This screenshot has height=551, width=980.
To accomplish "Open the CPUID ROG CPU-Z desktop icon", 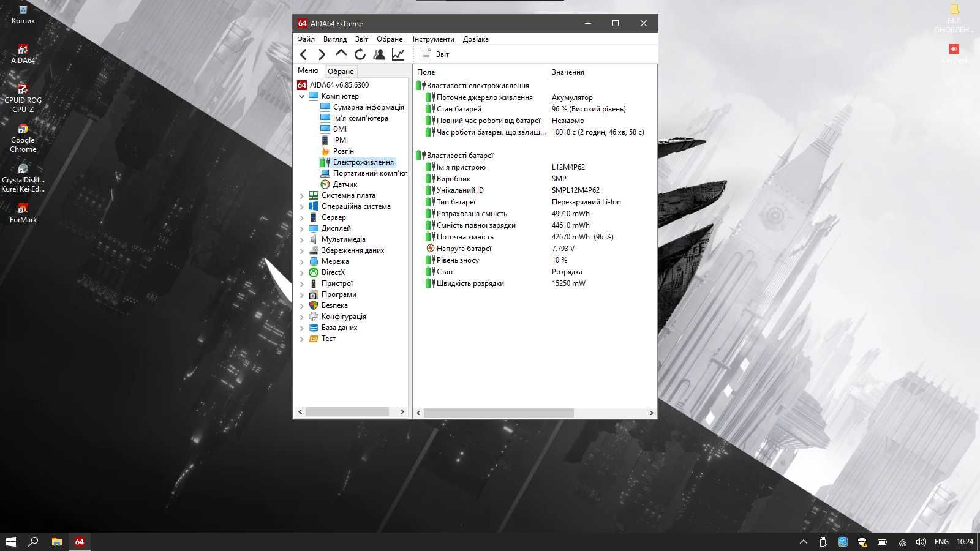I will (x=23, y=98).
